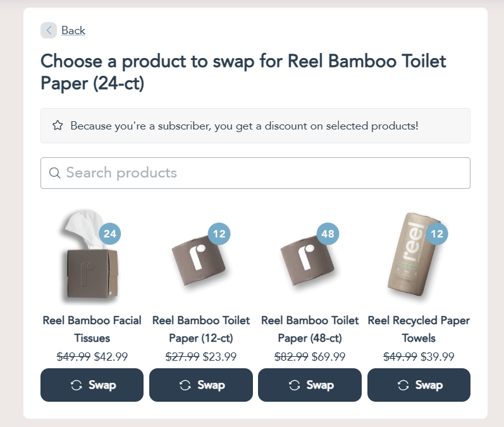Viewport: 504px width, 427px height.
Task: Click the magnifying glass search icon
Action: pos(55,173)
